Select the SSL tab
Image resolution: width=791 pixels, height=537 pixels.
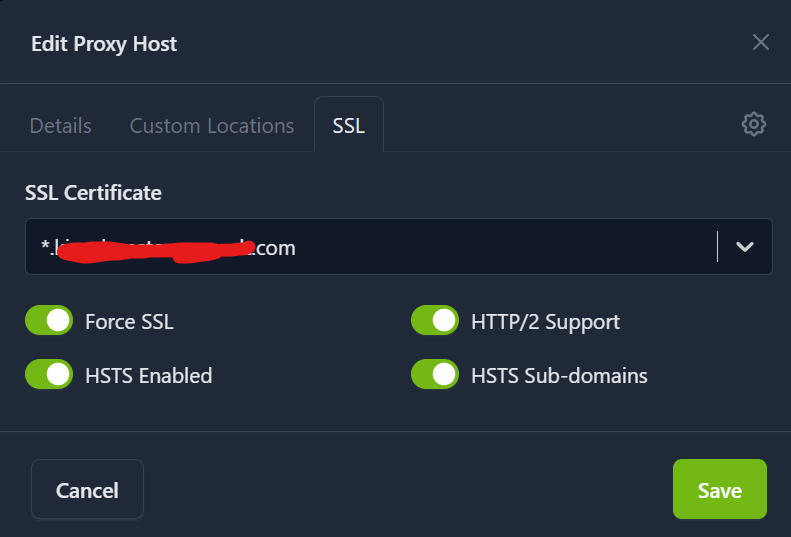[348, 126]
